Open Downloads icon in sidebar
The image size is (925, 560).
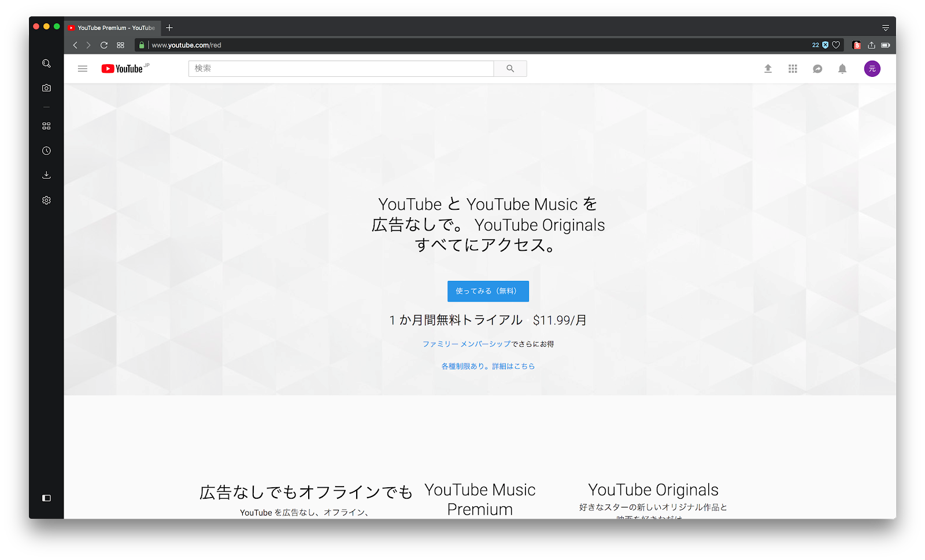(x=46, y=175)
